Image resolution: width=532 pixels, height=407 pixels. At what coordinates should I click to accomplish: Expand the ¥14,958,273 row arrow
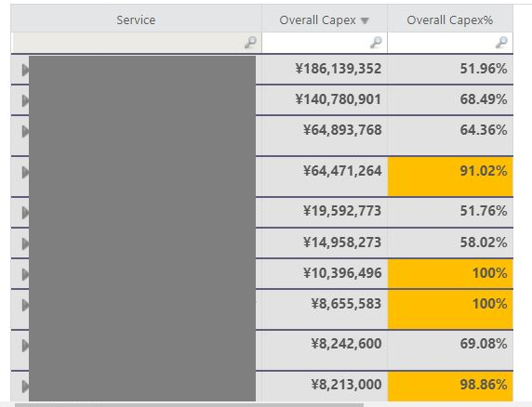(x=25, y=244)
